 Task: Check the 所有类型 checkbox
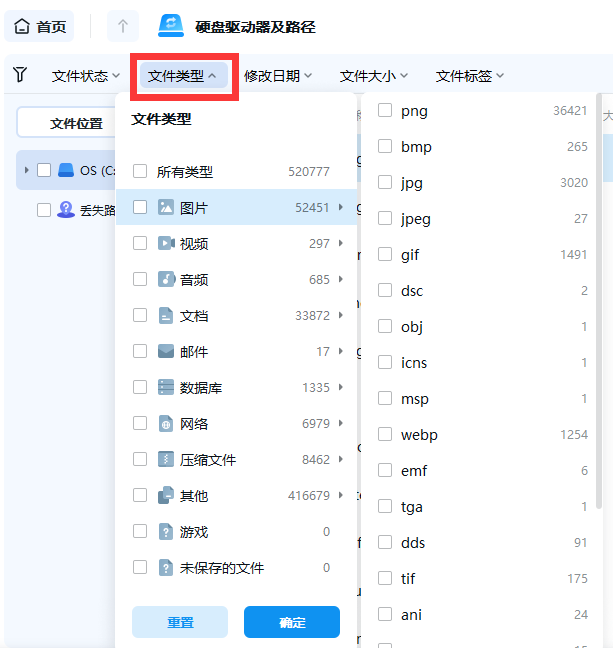point(140,171)
